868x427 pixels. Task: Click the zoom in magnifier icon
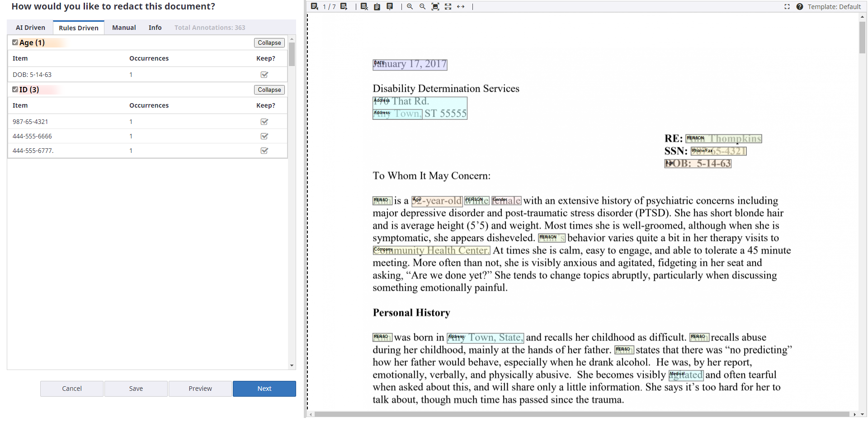pyautogui.click(x=410, y=6)
